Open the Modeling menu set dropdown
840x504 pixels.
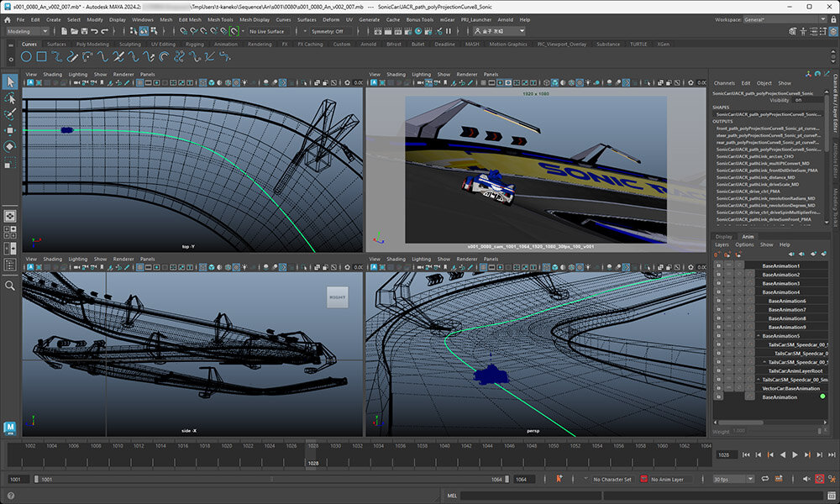click(x=28, y=31)
